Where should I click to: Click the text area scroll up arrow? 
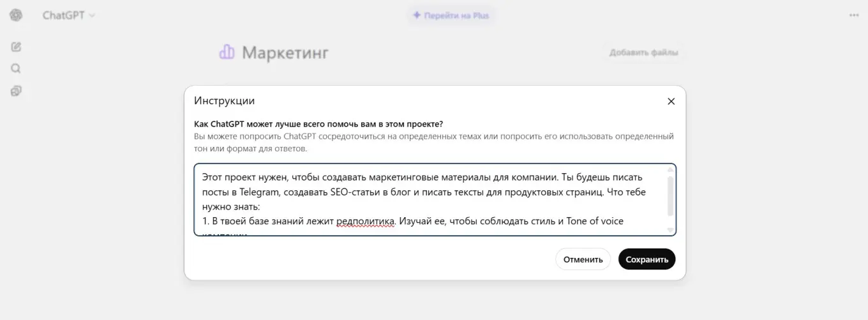pyautogui.click(x=670, y=170)
